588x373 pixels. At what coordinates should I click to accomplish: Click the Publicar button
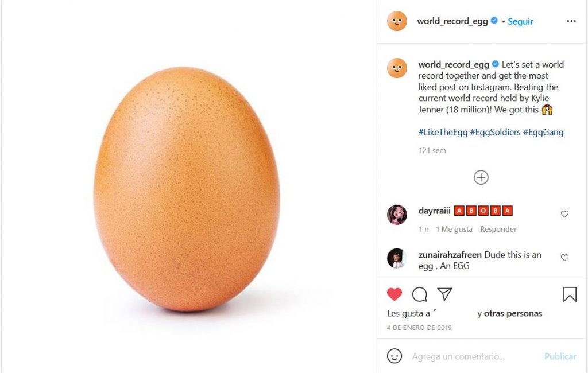pyautogui.click(x=560, y=356)
